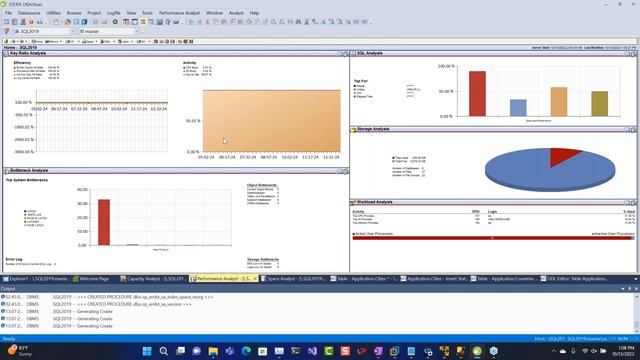The height and width of the screenshot is (360, 640).
Task: Click the binoculars find icon in toolbar
Action: tap(298, 22)
